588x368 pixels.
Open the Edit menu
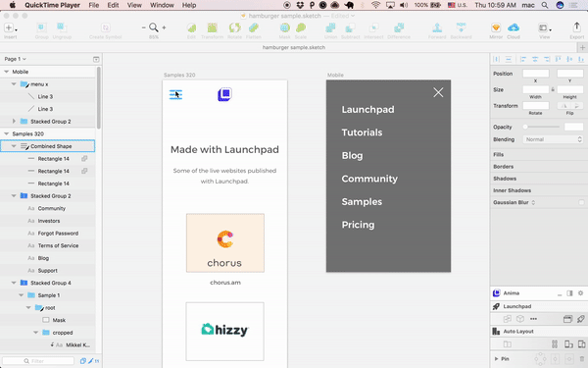click(113, 5)
